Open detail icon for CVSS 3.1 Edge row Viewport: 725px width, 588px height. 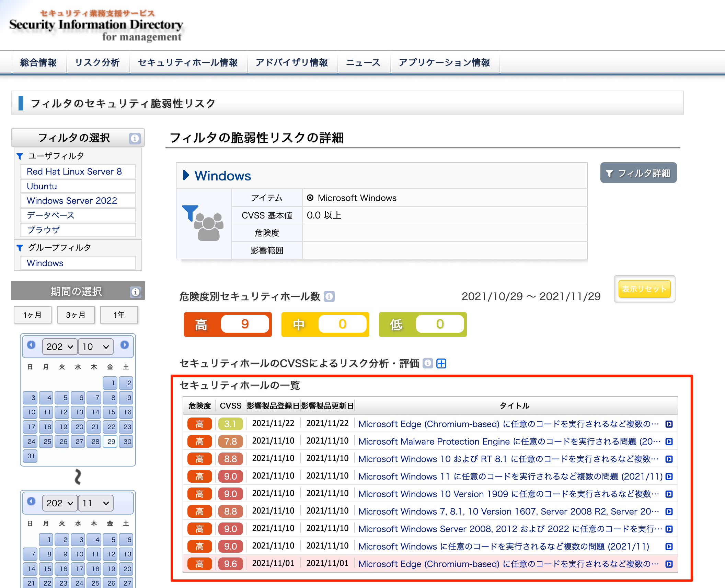point(669,424)
